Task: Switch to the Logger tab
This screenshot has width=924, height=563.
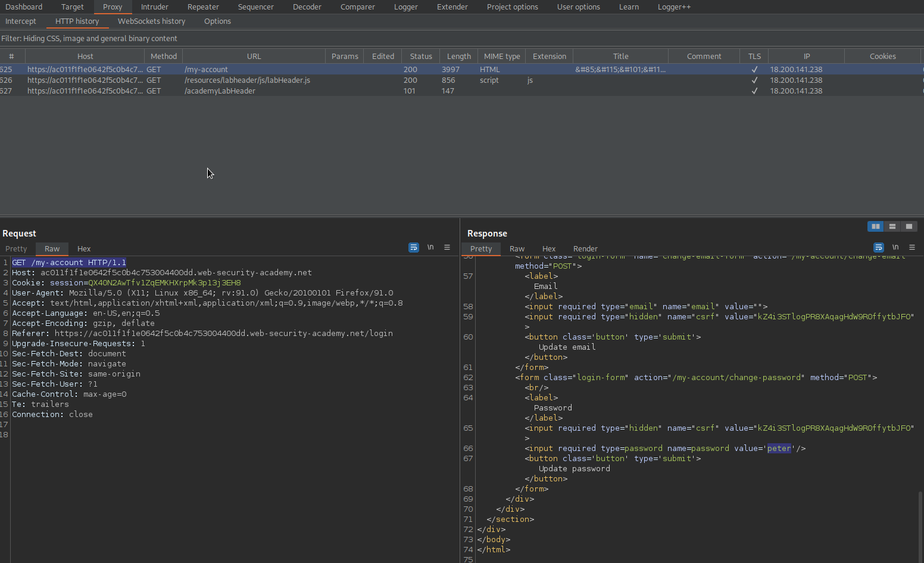Action: point(406,7)
